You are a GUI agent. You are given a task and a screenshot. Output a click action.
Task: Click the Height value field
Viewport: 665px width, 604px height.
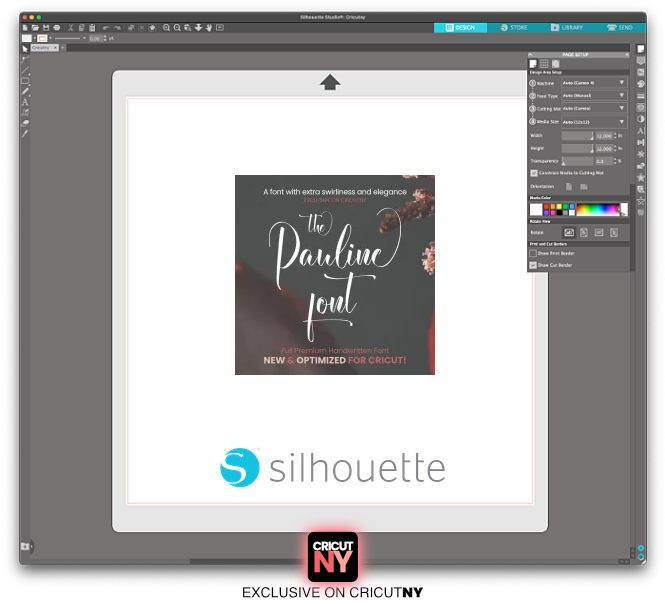tap(604, 148)
